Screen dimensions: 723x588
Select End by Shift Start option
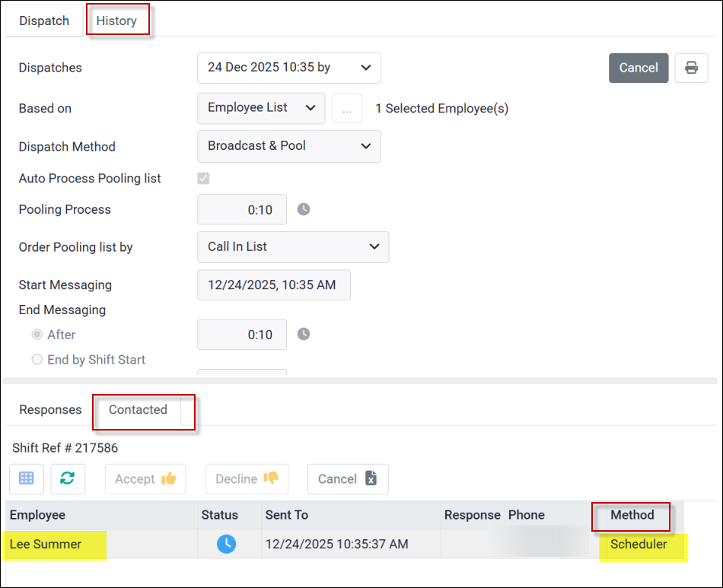coord(37,360)
